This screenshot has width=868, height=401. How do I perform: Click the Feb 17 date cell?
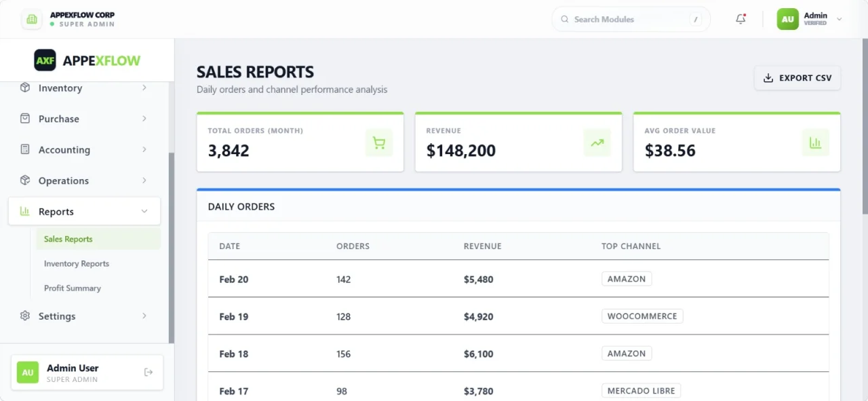click(x=234, y=391)
